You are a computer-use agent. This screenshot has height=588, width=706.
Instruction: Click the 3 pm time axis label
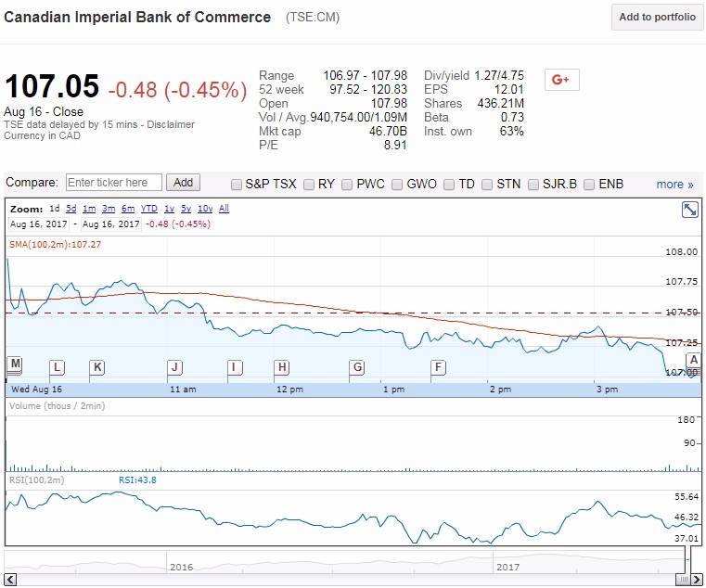[607, 389]
